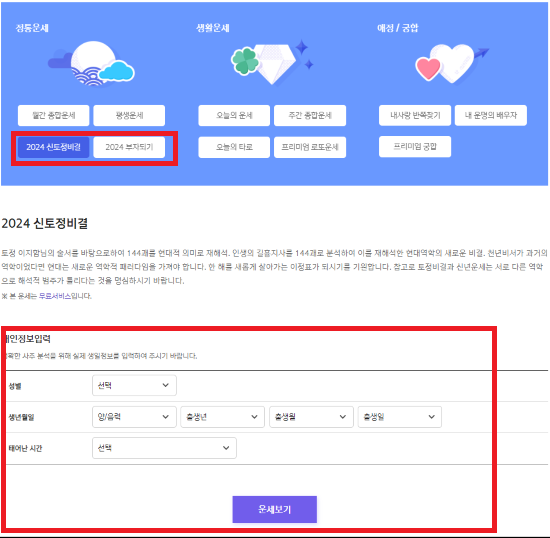Expand the 양/음력 dropdown
The width and height of the screenshot is (550, 538).
134,417
